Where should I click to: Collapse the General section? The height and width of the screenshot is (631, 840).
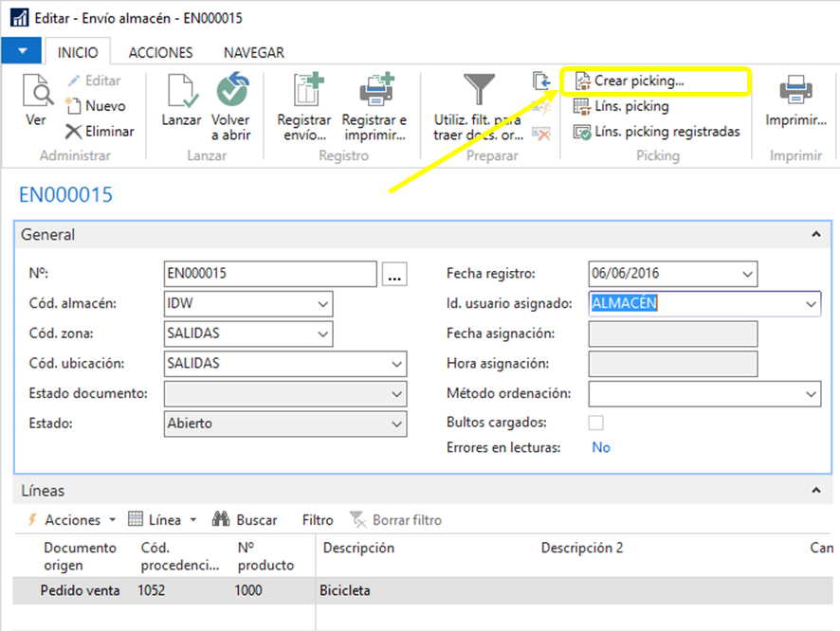coord(816,234)
